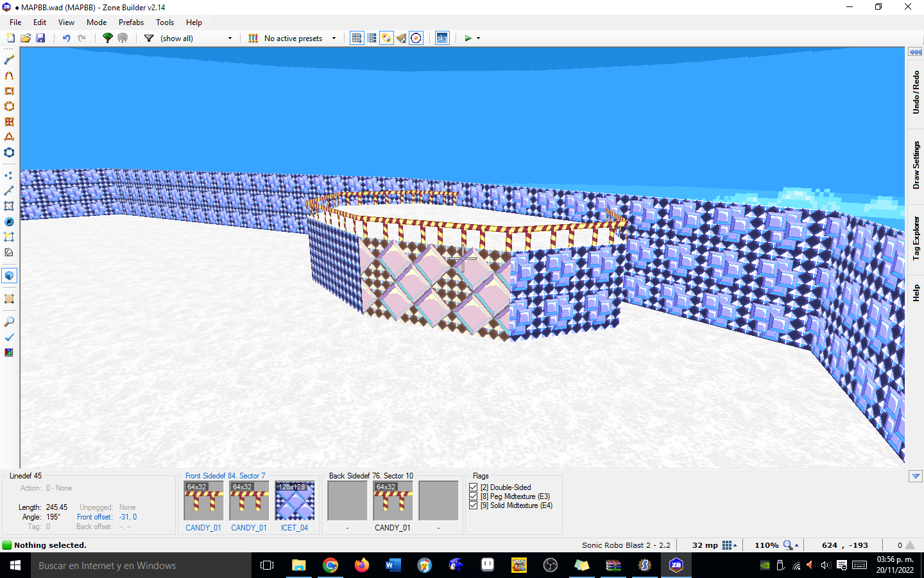Toggle the paint brush view icon
This screenshot has width=924, height=578.
click(x=401, y=39)
